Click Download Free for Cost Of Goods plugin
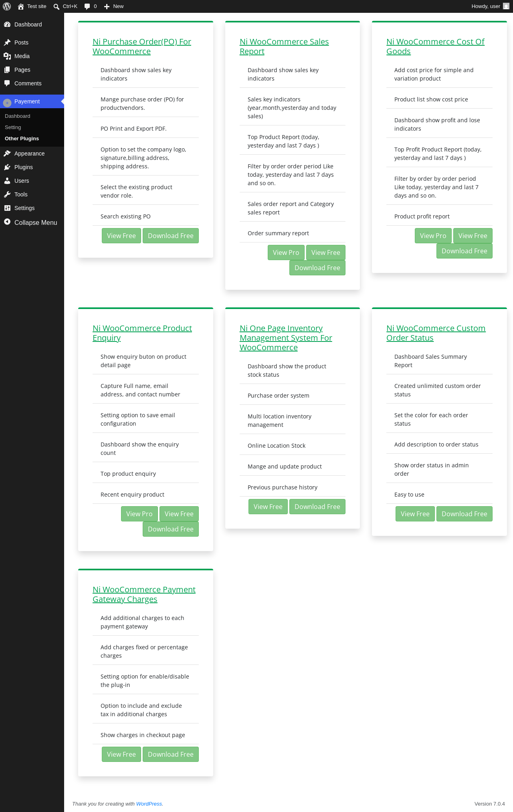The height and width of the screenshot is (812, 513). pos(465,251)
